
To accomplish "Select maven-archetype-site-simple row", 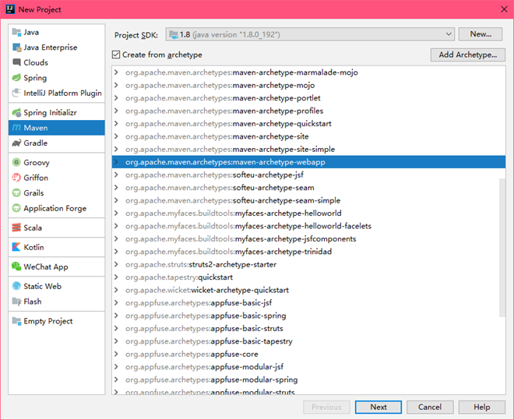I will [x=308, y=149].
